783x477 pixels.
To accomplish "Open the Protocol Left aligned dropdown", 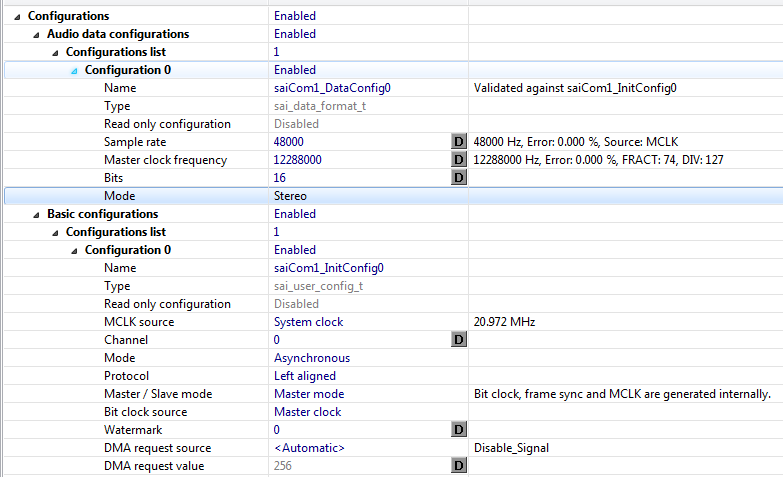I will pos(304,376).
